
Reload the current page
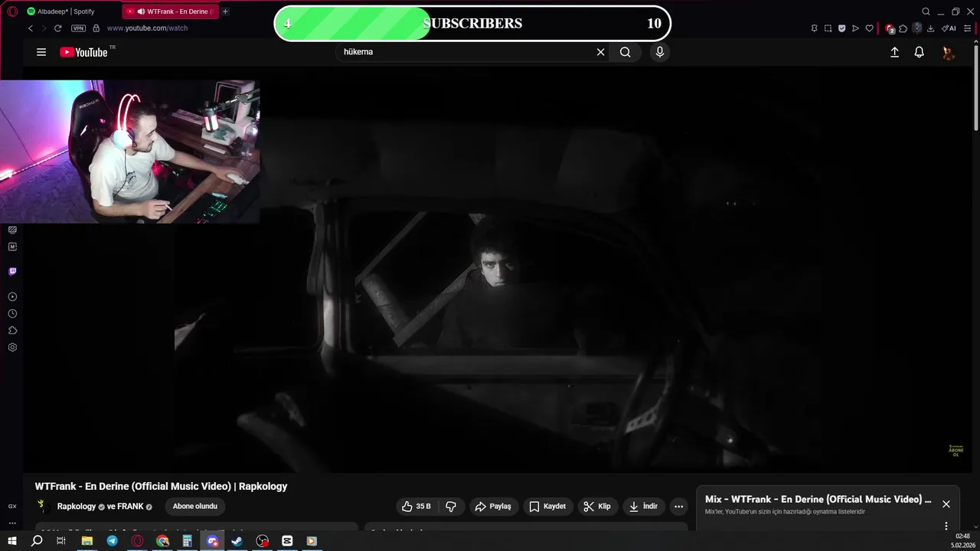pyautogui.click(x=57, y=28)
